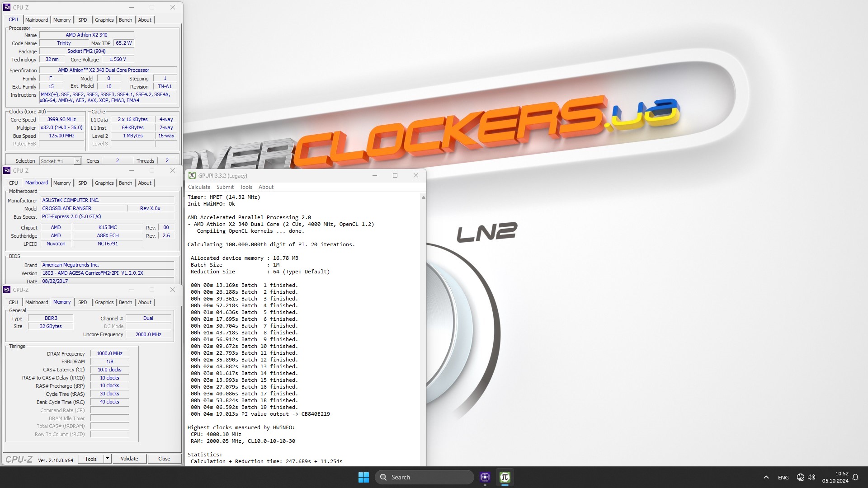Click top CPU-Z window title icon
The height and width of the screenshot is (488, 868).
[7, 7]
